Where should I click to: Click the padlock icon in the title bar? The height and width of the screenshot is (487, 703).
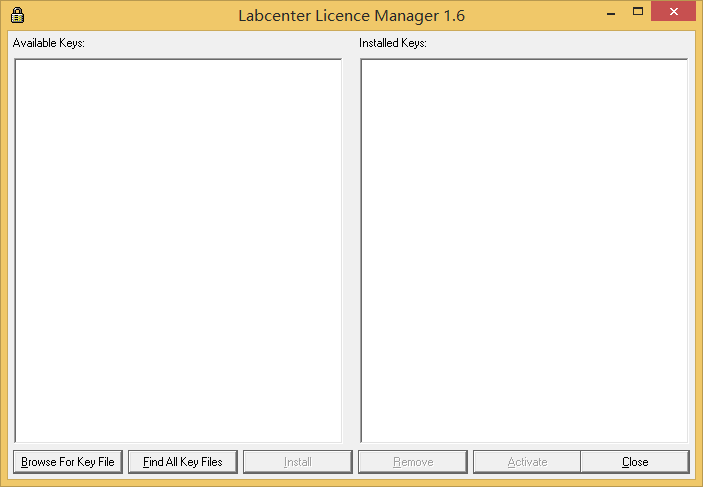coord(17,15)
